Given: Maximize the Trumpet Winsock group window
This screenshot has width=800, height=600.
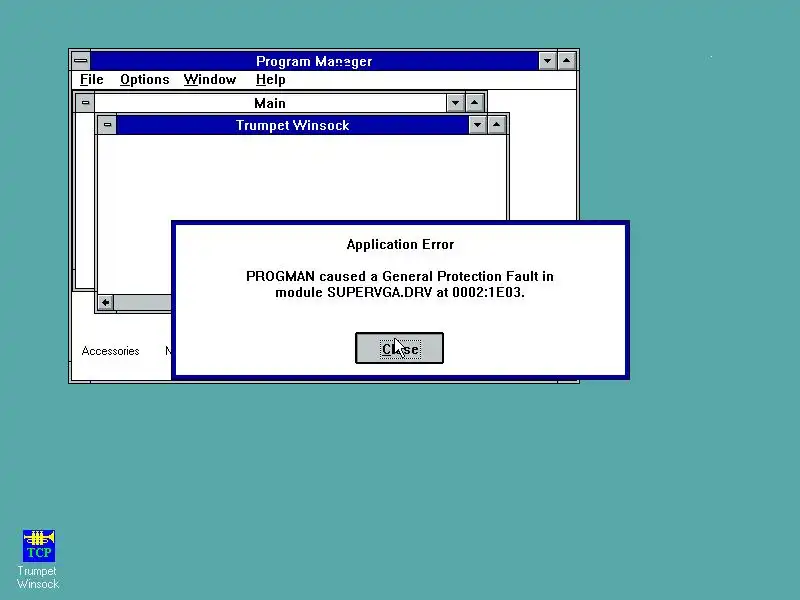Looking at the screenshot, I should tap(496, 125).
